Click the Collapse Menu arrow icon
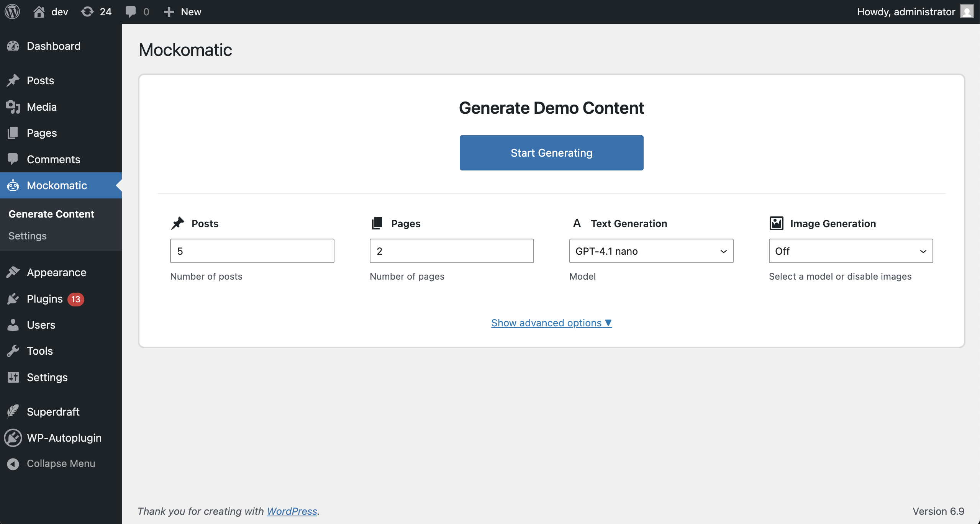The height and width of the screenshot is (524, 980). [x=13, y=464]
